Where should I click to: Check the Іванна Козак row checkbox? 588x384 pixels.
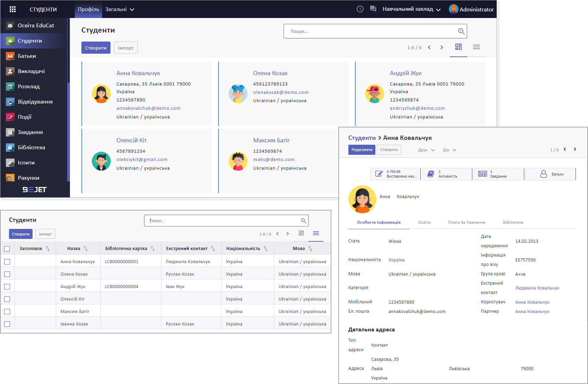(x=7, y=324)
